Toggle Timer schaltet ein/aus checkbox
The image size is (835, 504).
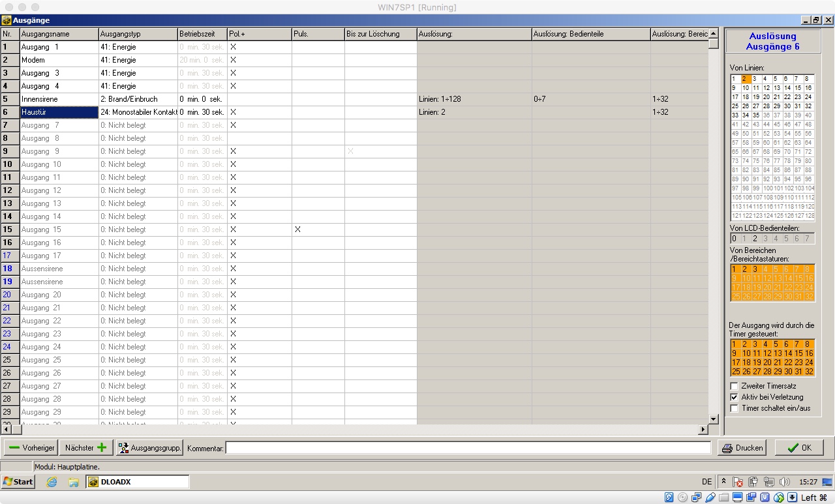point(734,408)
